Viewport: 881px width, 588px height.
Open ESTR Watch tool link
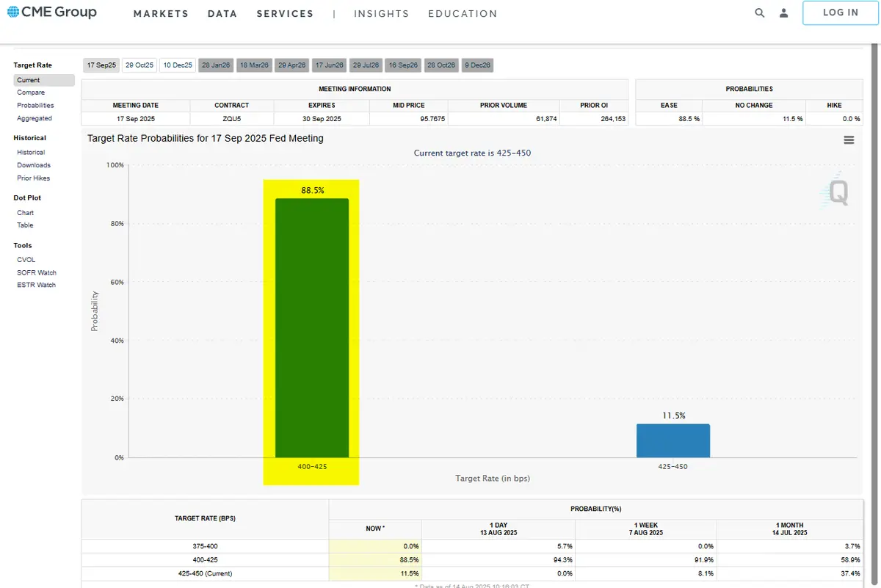click(x=36, y=285)
